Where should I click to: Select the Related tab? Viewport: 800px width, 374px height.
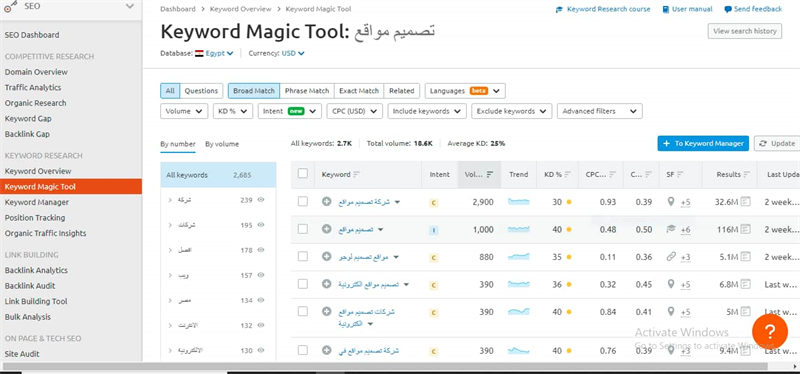402,91
